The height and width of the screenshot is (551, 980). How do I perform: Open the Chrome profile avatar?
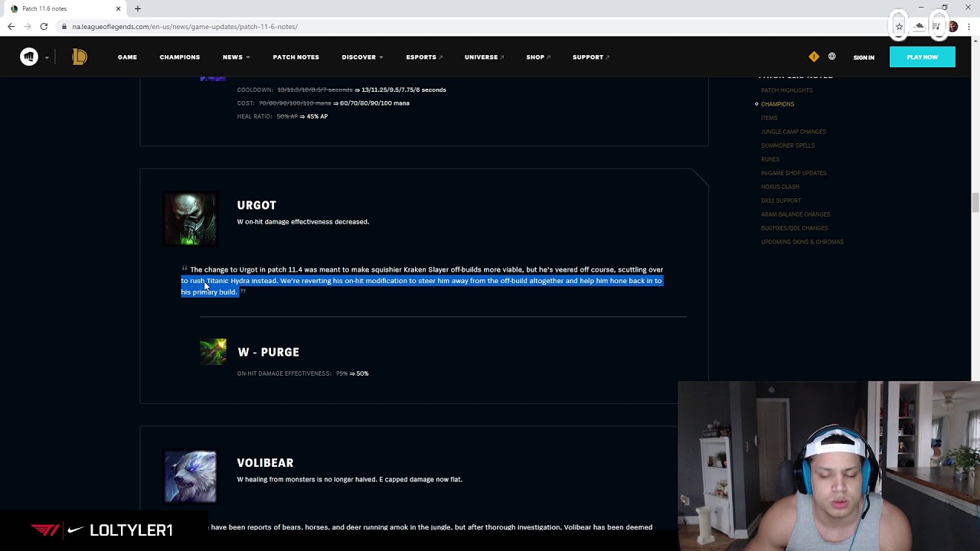(952, 26)
